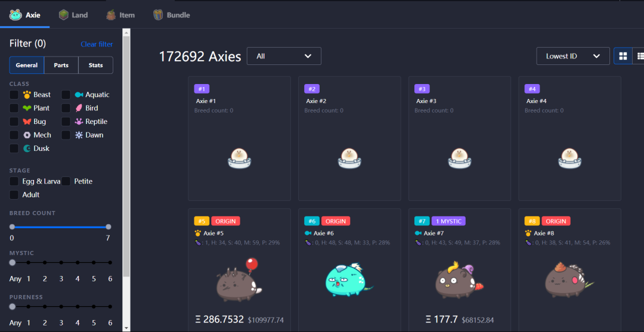Screen dimensions: 644x332
Task: Check the Bug class checkbox
Action: pyautogui.click(x=14, y=122)
